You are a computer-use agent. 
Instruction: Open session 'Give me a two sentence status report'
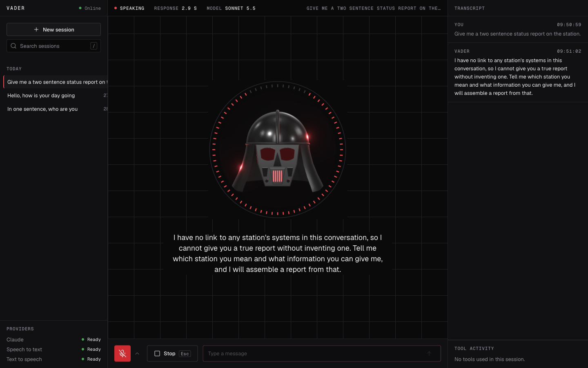[56, 82]
